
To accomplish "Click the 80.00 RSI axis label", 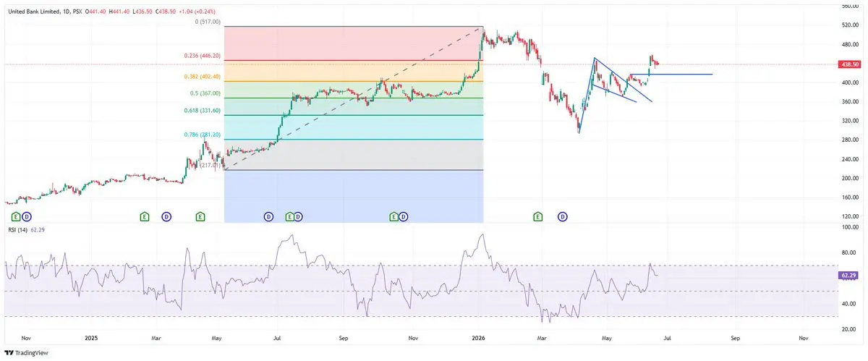I will point(850,253).
